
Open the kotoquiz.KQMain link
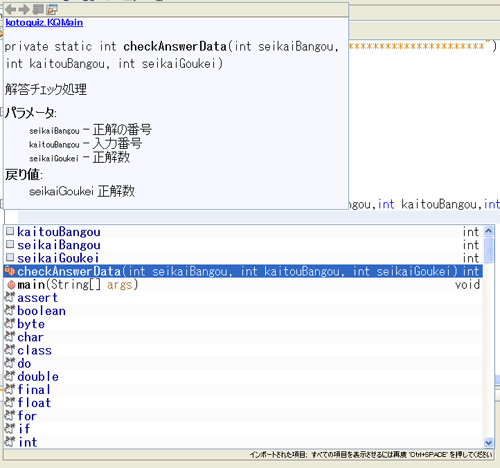coord(44,23)
